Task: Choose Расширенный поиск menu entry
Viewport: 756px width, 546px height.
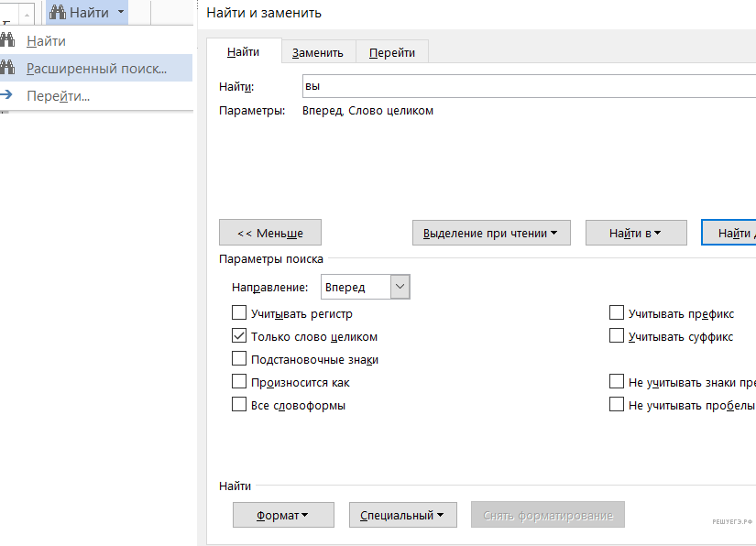Action: tap(96, 69)
